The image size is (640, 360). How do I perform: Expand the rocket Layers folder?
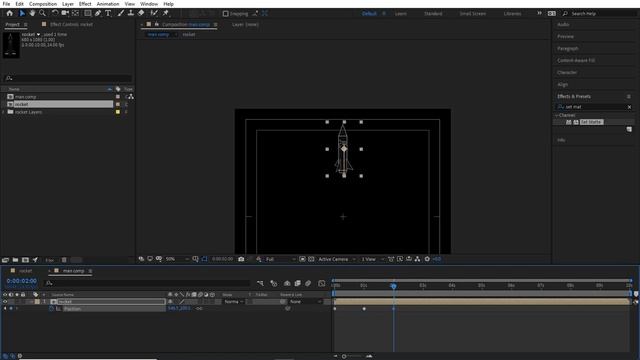pyautogui.click(x=4, y=112)
